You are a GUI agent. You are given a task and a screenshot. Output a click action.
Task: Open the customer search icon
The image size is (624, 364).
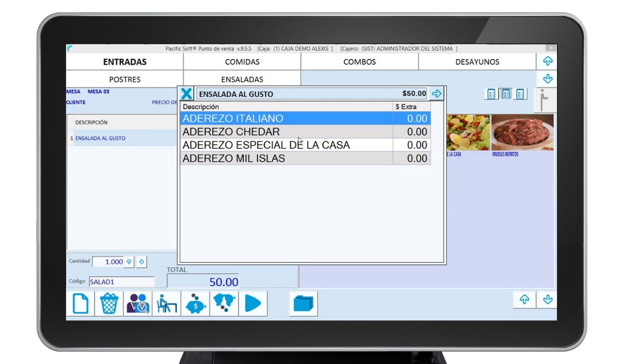[x=138, y=303]
